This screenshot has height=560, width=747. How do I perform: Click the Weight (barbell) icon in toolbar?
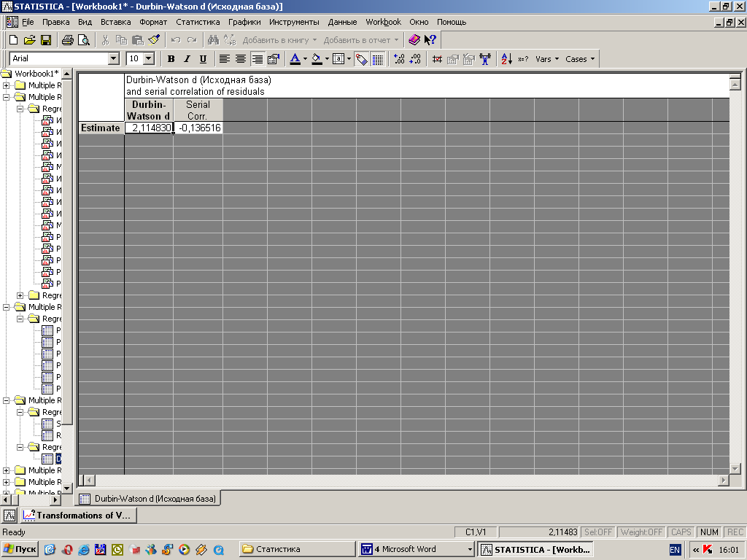coord(485,59)
